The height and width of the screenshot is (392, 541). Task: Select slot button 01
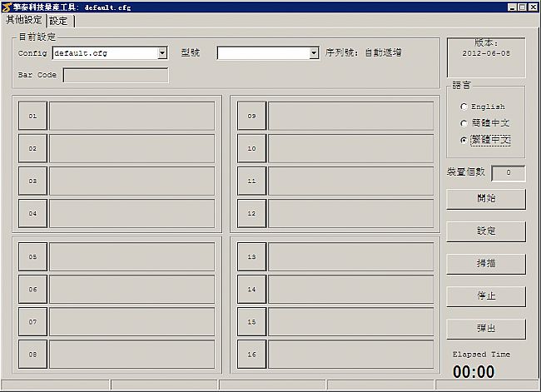tap(32, 116)
